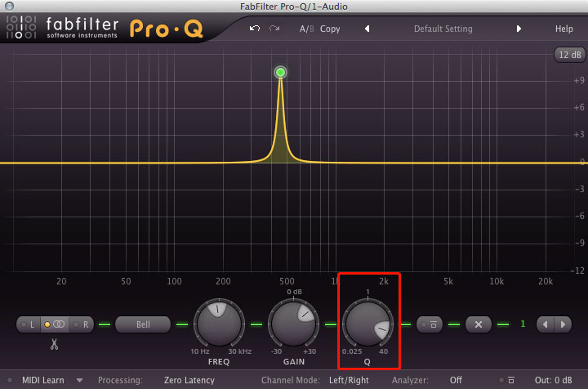
Task: Click the band bypass icon next to Q knob
Action: (x=432, y=324)
